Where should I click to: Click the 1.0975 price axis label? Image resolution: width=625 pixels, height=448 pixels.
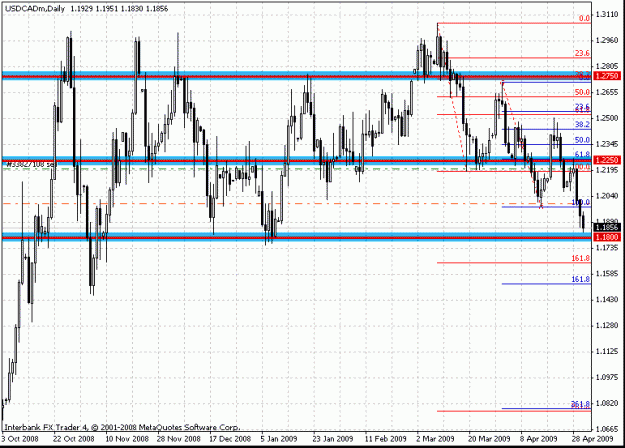(607, 377)
